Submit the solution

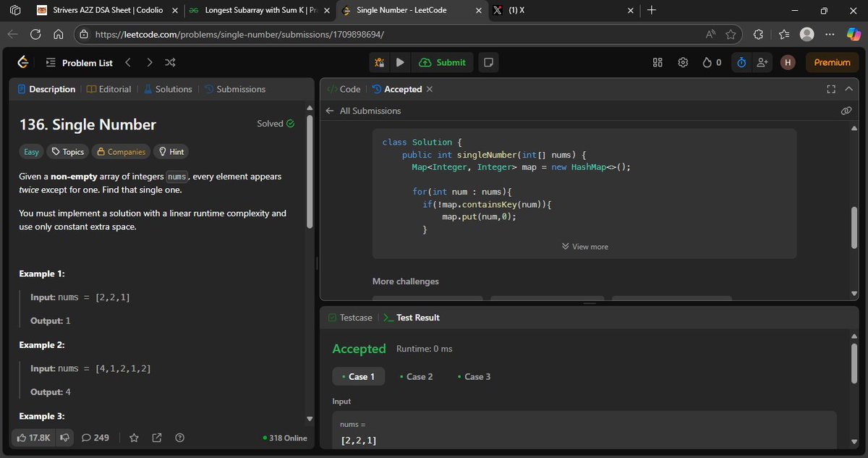[443, 63]
